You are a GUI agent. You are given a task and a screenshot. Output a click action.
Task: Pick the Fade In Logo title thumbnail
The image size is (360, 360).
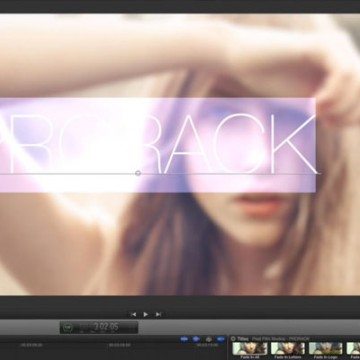[326, 348]
